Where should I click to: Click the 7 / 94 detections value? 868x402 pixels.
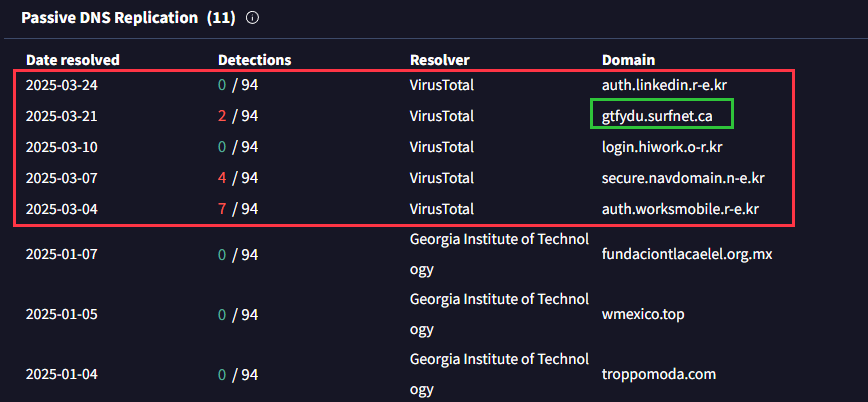pyautogui.click(x=238, y=209)
